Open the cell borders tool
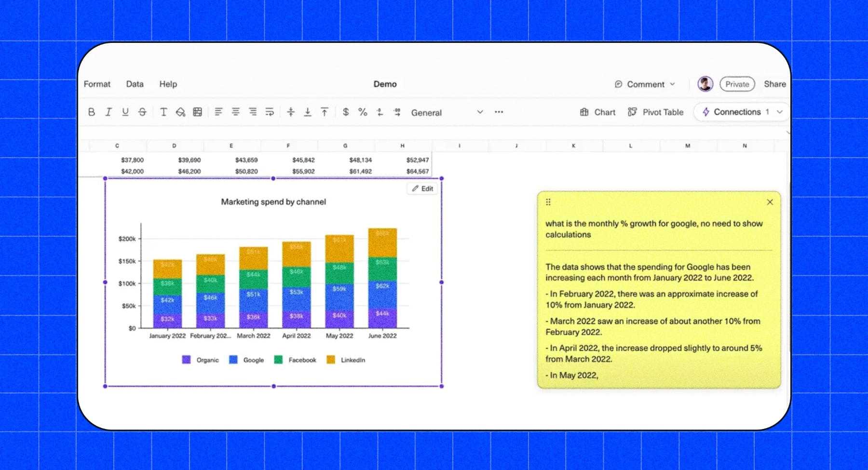 [198, 112]
